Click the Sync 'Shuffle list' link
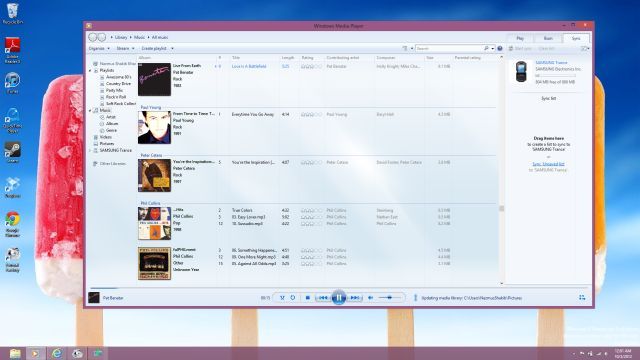The width and height of the screenshot is (640, 360). coord(548,164)
